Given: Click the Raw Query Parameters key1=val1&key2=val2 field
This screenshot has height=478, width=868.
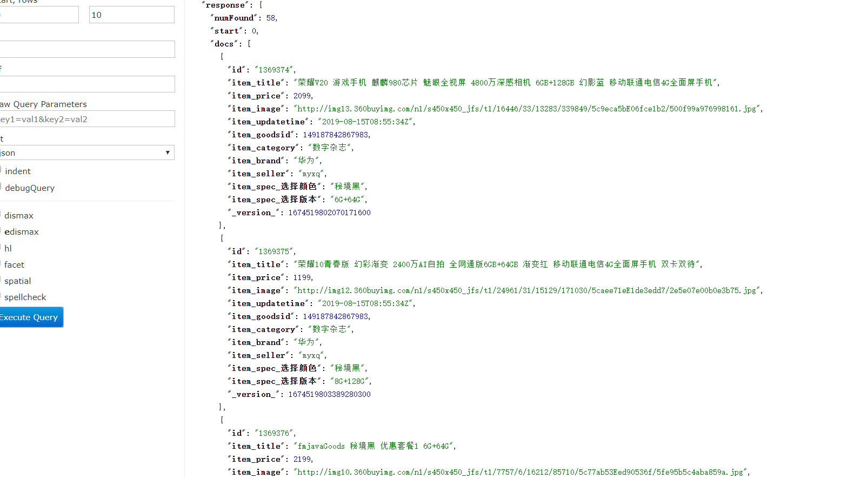Looking at the screenshot, I should click(87, 119).
